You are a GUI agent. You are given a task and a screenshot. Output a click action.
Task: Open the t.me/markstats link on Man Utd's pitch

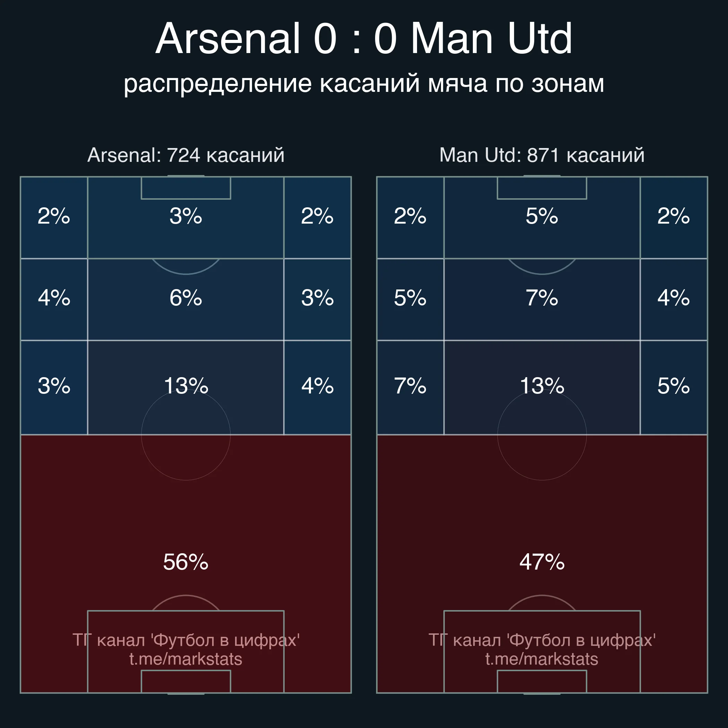coord(541,659)
